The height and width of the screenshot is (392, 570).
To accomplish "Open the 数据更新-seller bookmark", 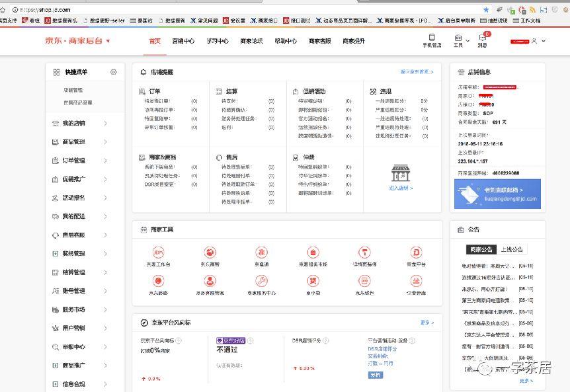I will [x=104, y=20].
